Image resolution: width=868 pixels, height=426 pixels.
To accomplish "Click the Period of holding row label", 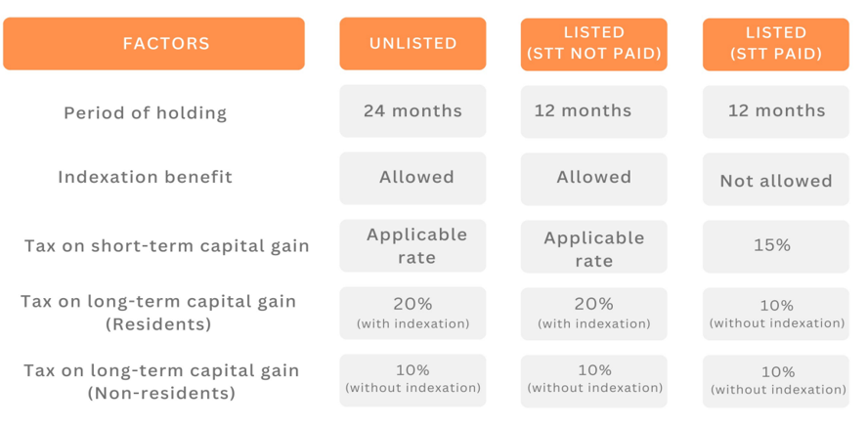I will pos(146,113).
